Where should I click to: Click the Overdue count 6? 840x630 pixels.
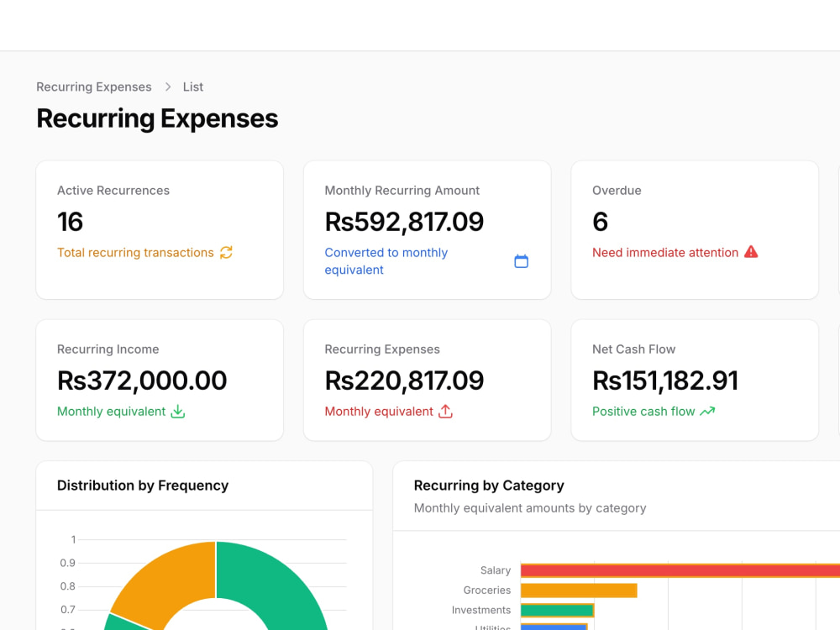tap(600, 222)
